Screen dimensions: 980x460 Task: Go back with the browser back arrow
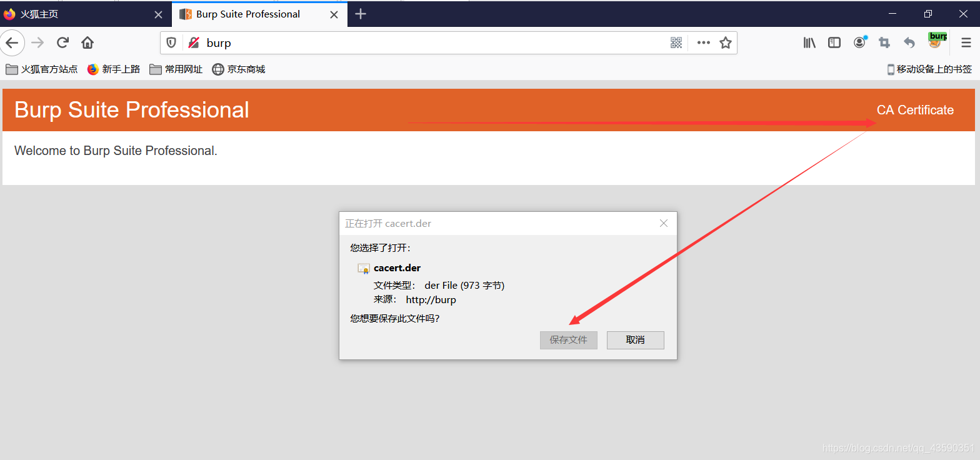(12, 42)
